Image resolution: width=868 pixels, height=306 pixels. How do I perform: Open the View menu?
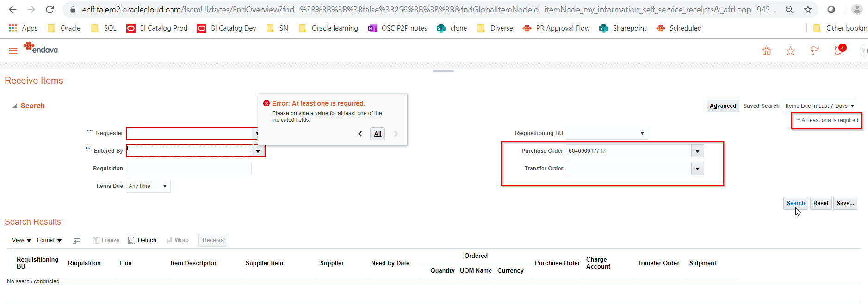pos(21,240)
